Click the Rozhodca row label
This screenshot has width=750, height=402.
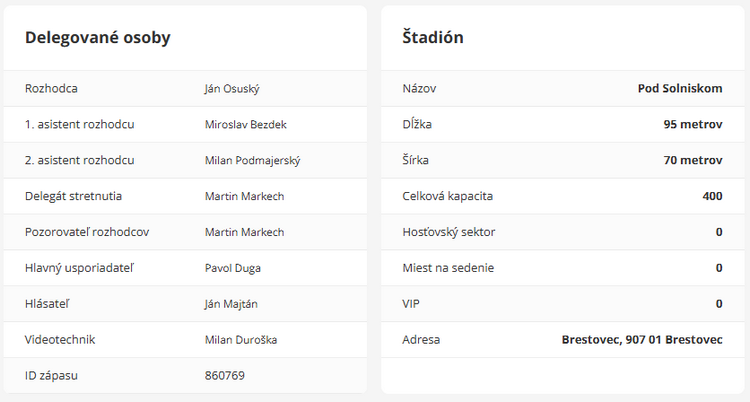click(51, 88)
